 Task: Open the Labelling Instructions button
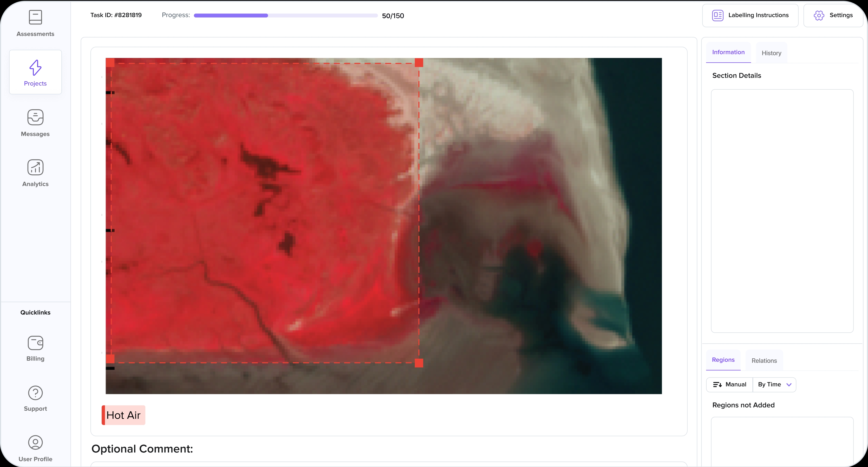click(750, 16)
